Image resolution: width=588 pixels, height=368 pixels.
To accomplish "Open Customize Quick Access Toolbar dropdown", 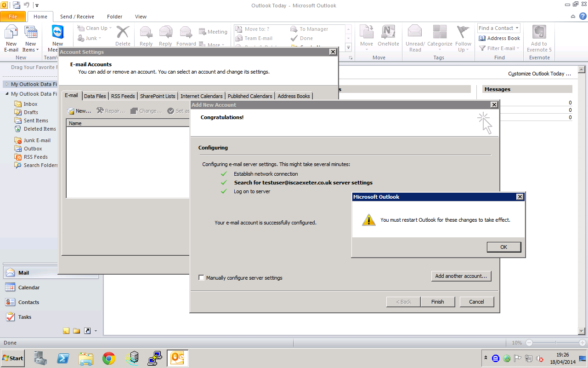I will [x=37, y=6].
